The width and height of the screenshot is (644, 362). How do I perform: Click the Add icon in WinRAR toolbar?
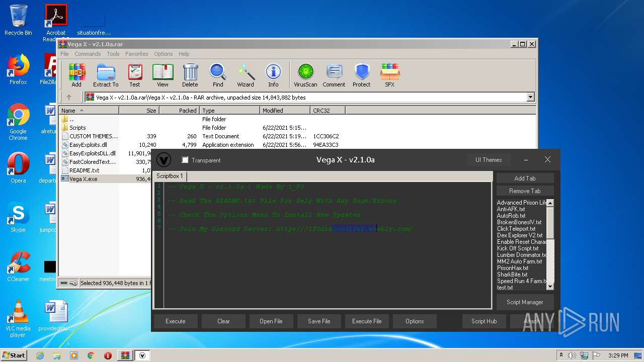(76, 75)
